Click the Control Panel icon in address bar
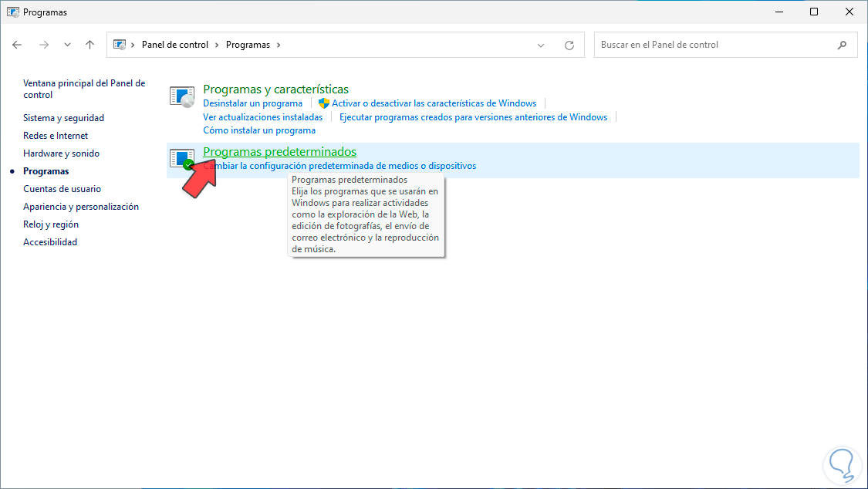Image resolution: width=868 pixels, height=489 pixels. (x=120, y=45)
